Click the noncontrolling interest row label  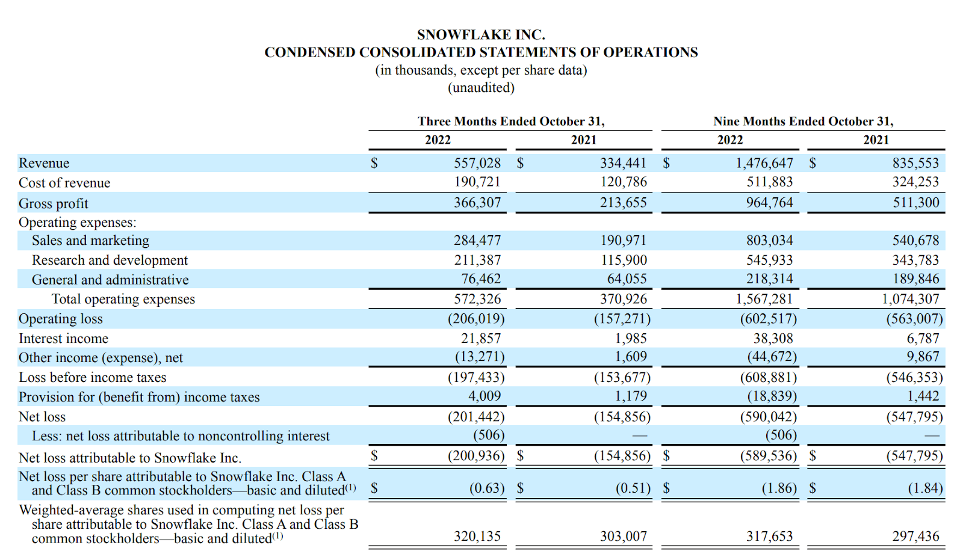(x=181, y=436)
